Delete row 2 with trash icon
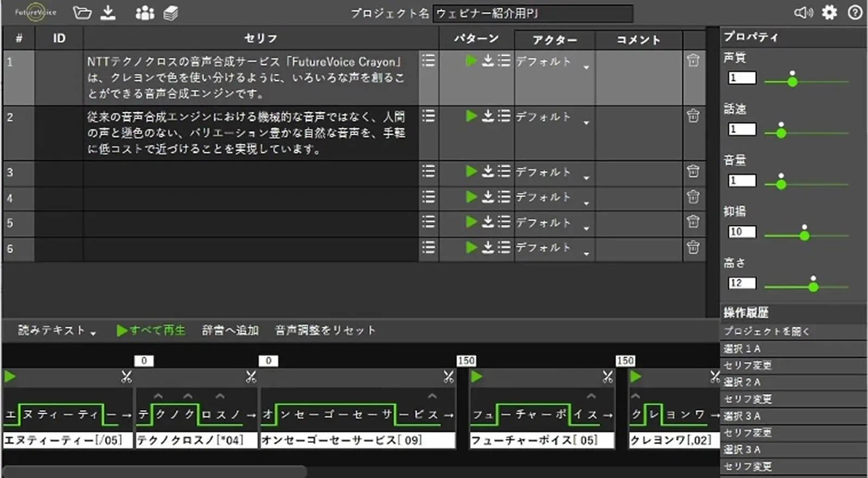 point(693,115)
